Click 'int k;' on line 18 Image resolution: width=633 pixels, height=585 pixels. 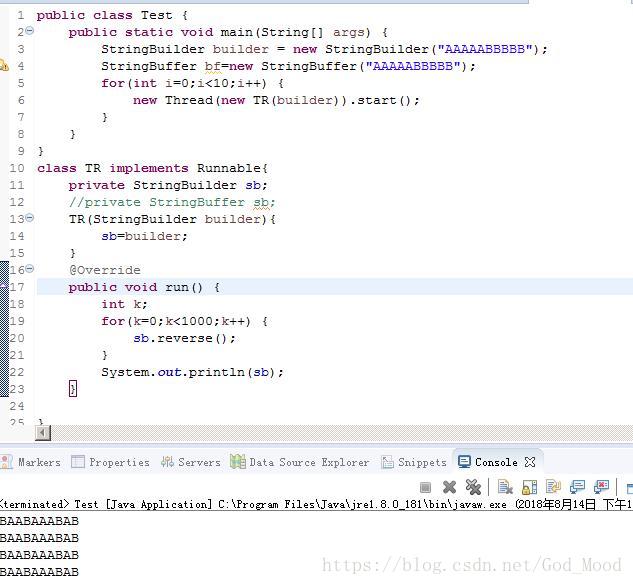tap(124, 304)
